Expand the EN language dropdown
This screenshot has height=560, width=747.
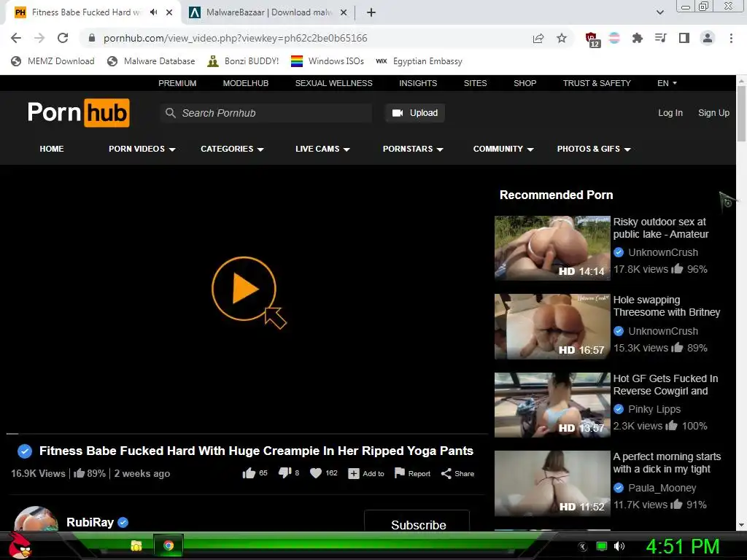point(667,83)
